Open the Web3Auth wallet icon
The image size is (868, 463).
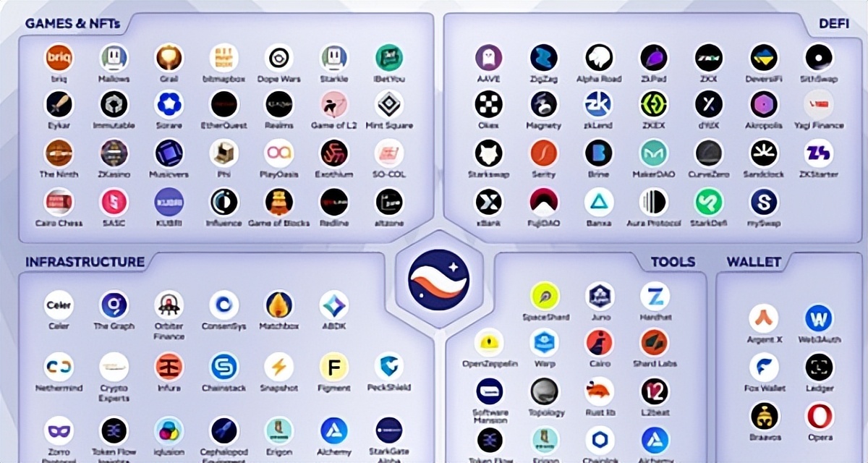819,318
